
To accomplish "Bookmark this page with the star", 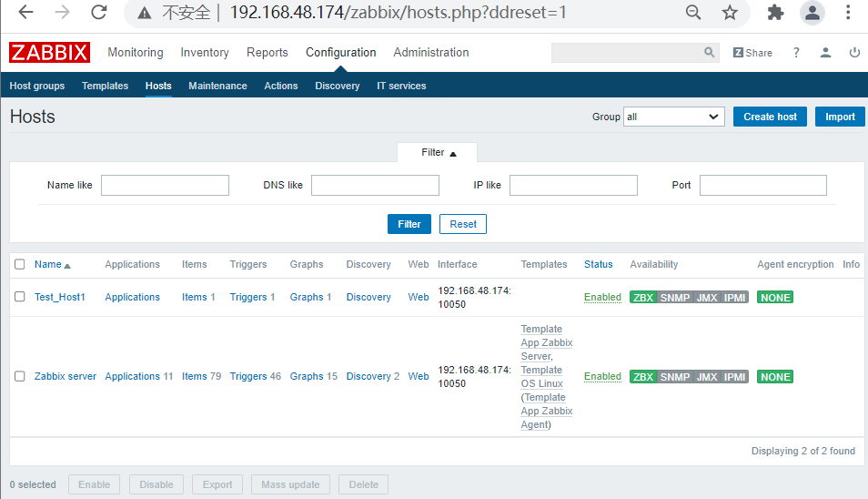I will point(730,12).
